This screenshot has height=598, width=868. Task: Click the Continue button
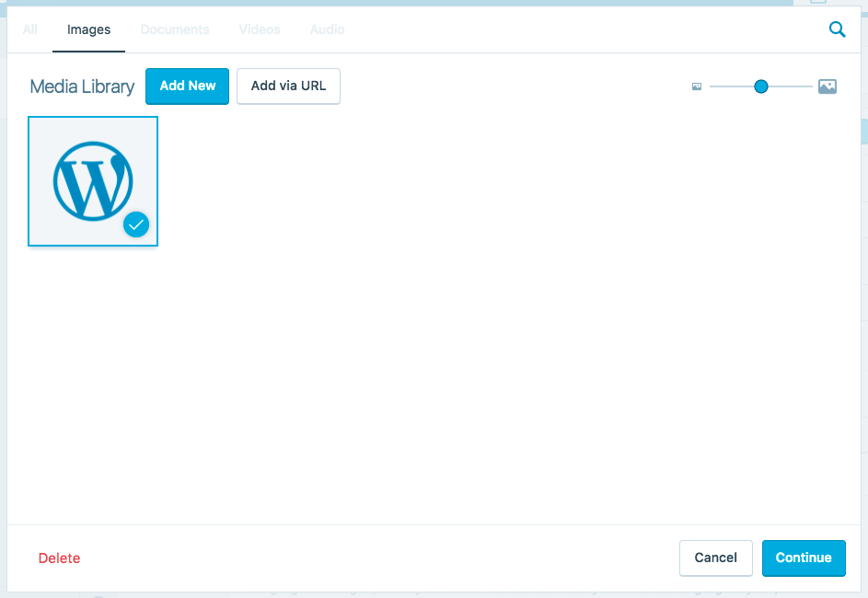pyautogui.click(x=804, y=558)
